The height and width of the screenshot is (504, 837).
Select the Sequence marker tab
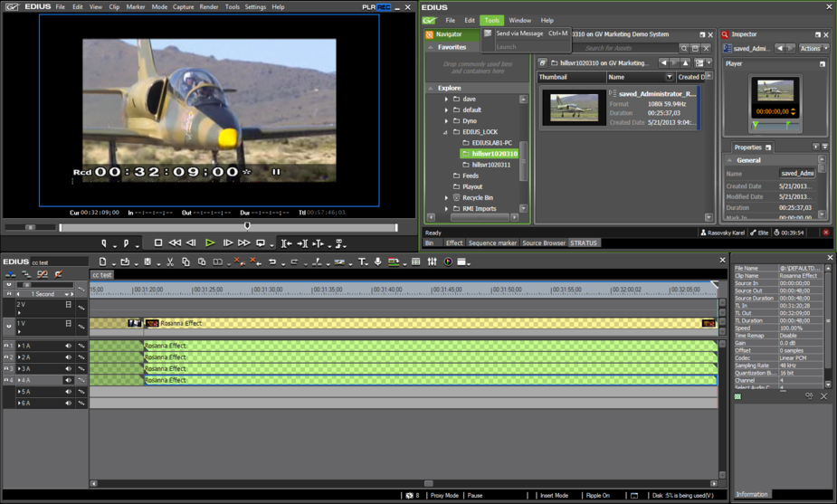[x=492, y=242]
